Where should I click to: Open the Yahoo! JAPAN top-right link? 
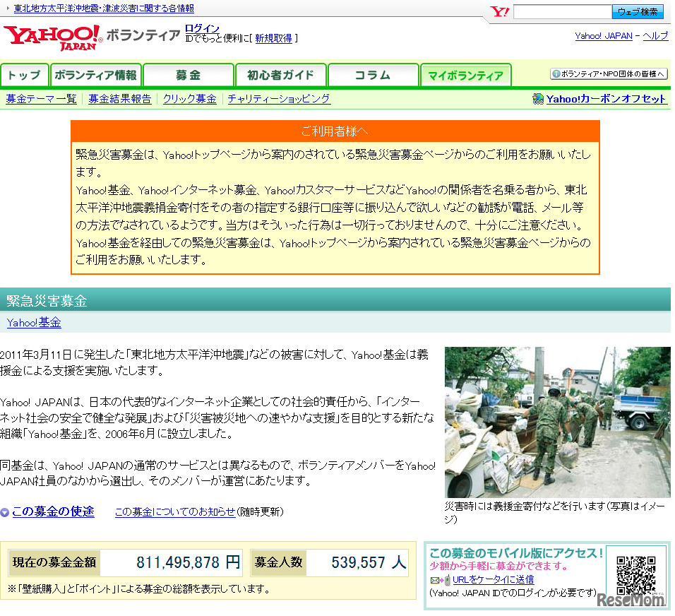[x=604, y=36]
